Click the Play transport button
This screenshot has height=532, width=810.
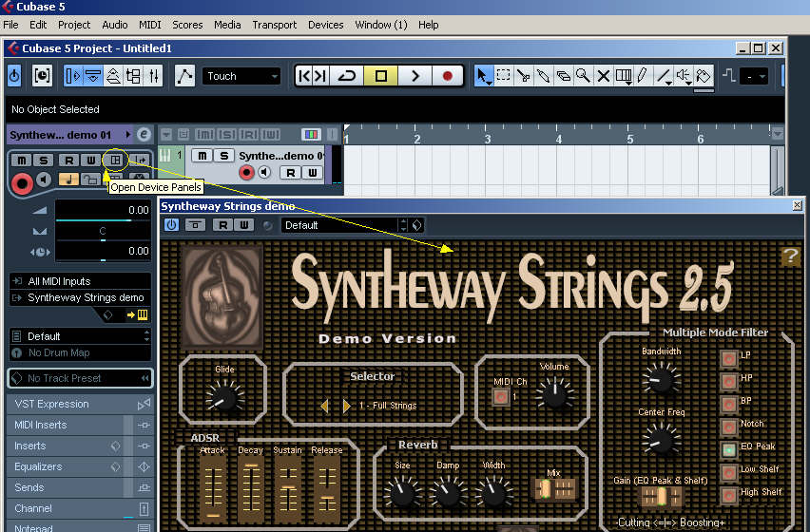(415, 76)
